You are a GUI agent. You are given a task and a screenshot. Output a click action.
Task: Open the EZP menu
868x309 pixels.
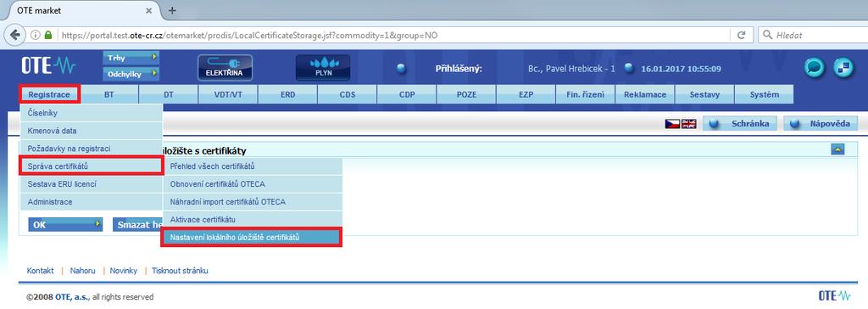coord(526,94)
